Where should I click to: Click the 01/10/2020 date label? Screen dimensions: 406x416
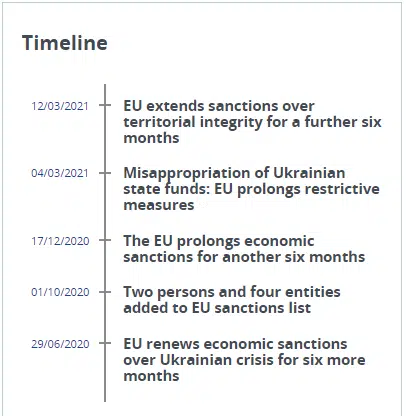point(60,292)
